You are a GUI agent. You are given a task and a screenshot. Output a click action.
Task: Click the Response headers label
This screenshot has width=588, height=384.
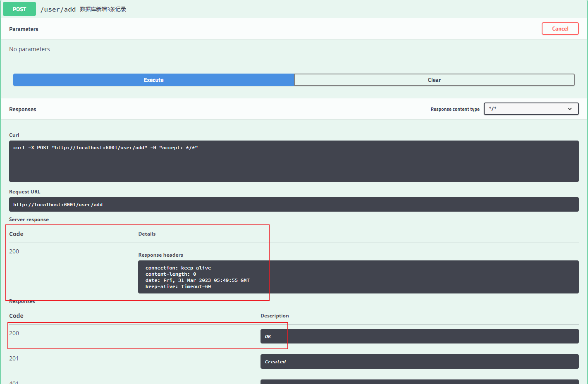160,255
